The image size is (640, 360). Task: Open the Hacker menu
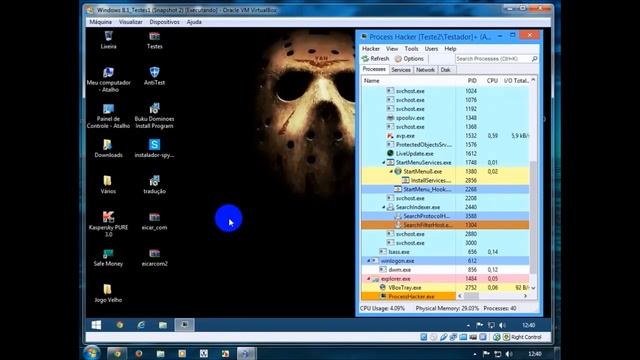click(371, 49)
